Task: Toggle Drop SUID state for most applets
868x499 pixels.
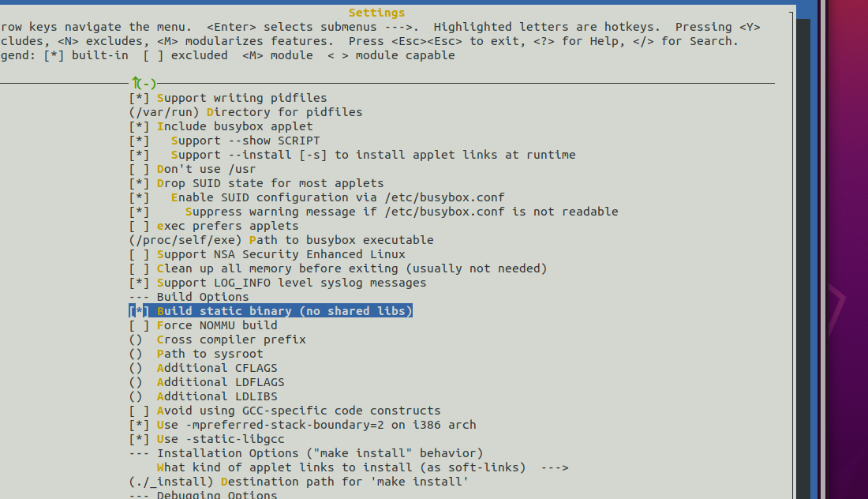Action: coord(256,183)
